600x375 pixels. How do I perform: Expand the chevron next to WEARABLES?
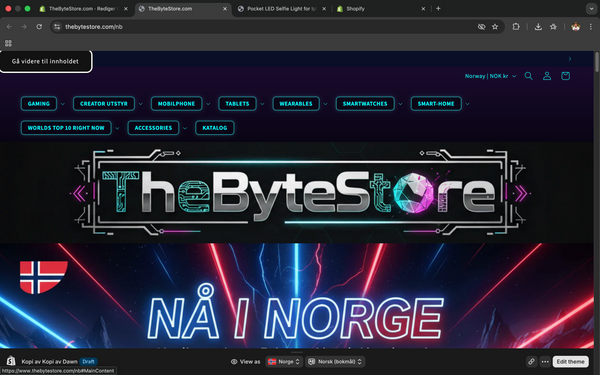325,104
